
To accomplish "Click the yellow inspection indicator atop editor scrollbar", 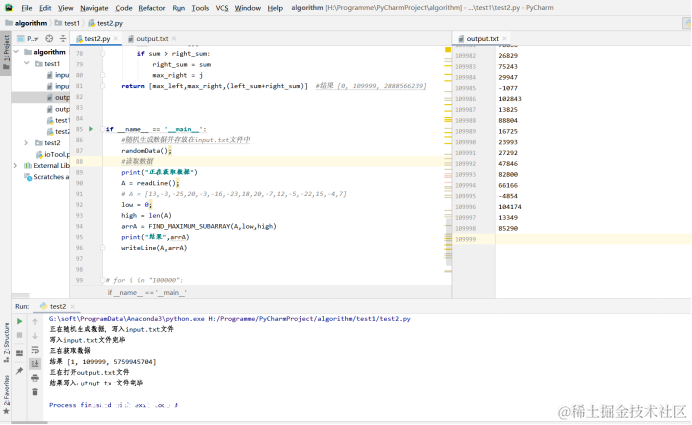I will click(448, 50).
